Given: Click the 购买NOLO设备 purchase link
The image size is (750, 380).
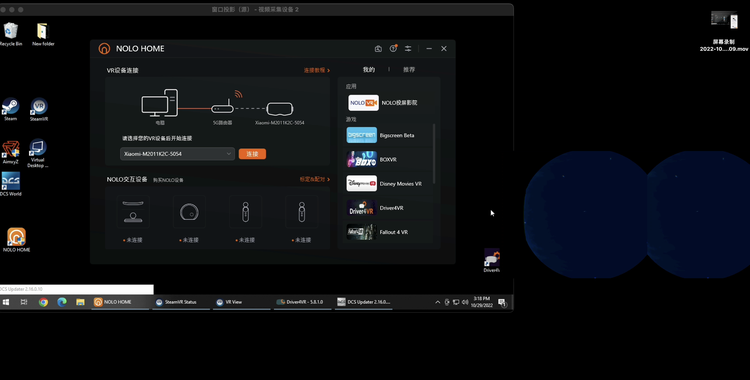Looking at the screenshot, I should 168,180.
